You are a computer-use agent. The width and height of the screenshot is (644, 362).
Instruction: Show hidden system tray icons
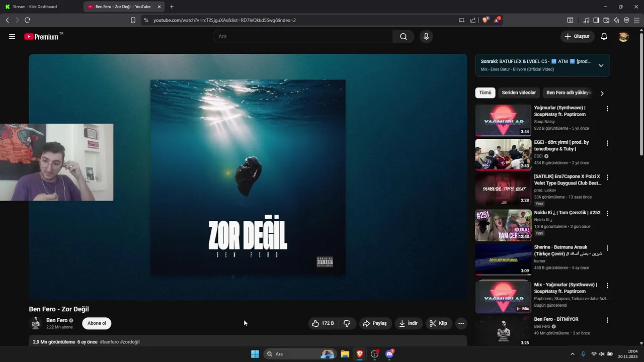coord(572,354)
